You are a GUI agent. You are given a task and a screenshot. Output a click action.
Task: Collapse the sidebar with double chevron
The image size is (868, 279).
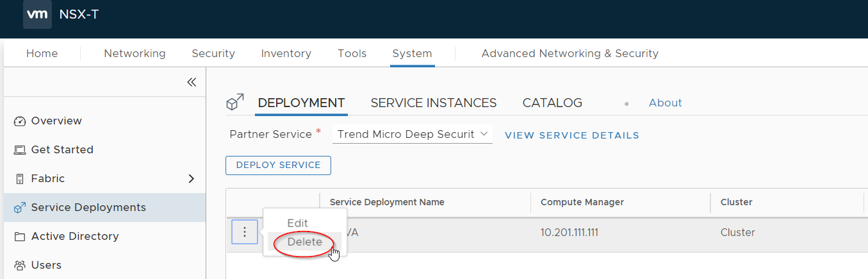pos(192,82)
